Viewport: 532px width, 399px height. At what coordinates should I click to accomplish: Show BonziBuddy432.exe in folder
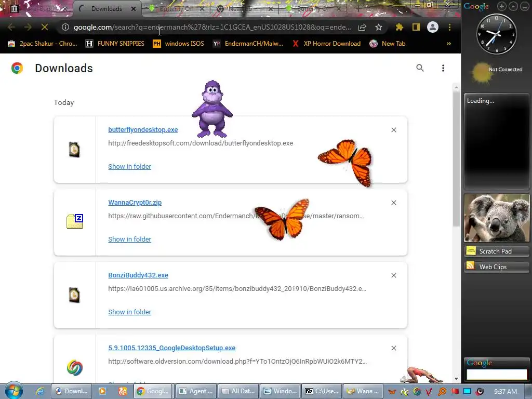coord(129,312)
